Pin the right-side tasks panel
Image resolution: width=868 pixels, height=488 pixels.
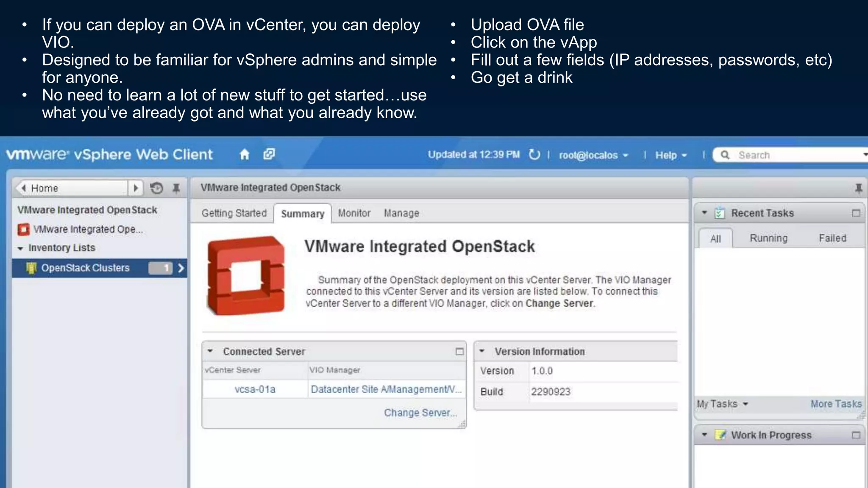859,188
